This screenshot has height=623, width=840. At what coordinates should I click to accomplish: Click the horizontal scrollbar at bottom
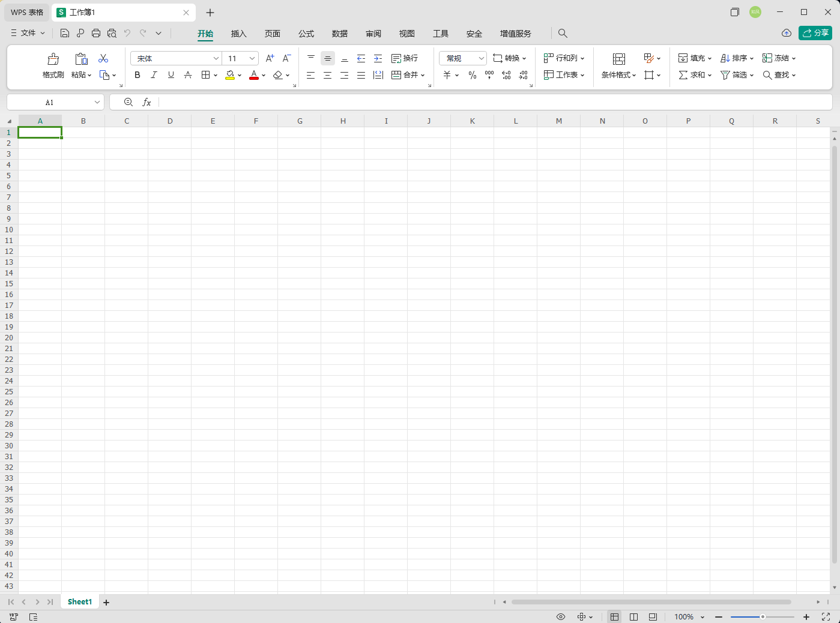point(651,601)
